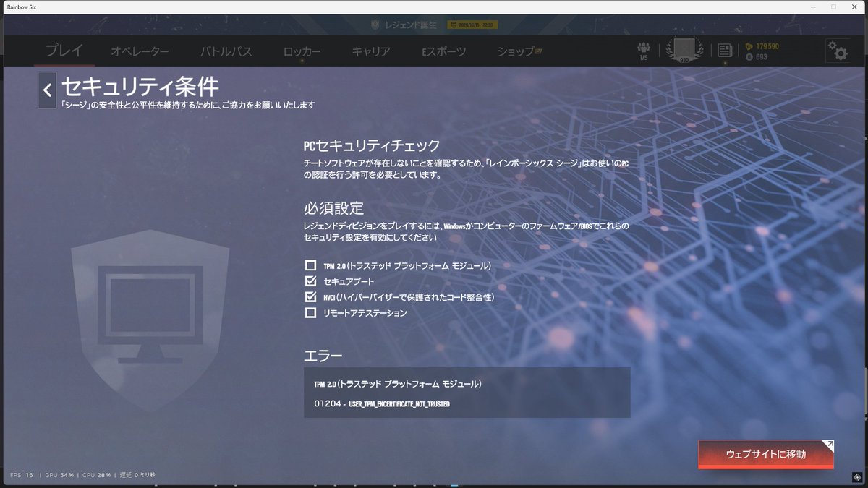Click the error code 01204 text
This screenshot has width=868, height=488.
click(x=382, y=403)
